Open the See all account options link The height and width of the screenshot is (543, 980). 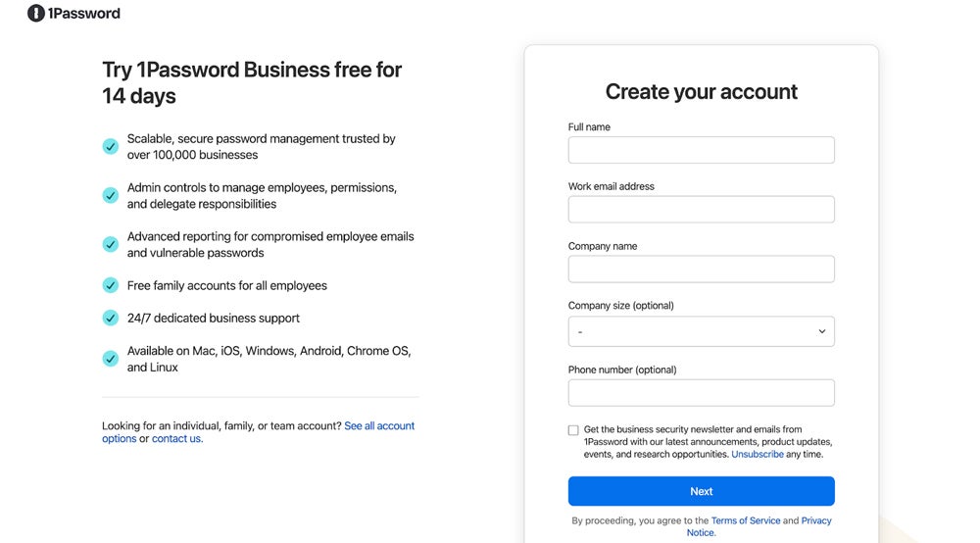pos(379,426)
